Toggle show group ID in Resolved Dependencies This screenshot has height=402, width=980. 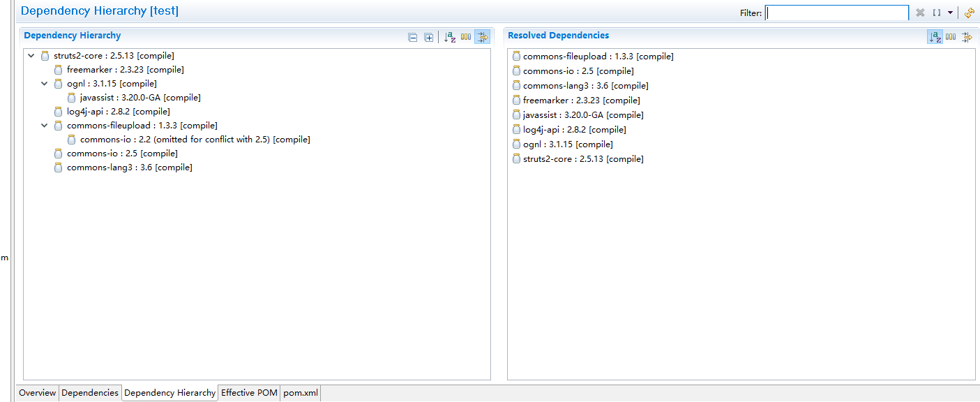(951, 37)
